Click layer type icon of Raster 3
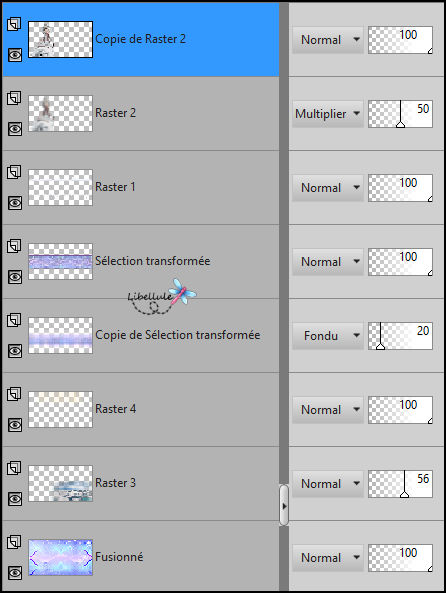Viewport: 446px width, 593px height. pos(14,468)
